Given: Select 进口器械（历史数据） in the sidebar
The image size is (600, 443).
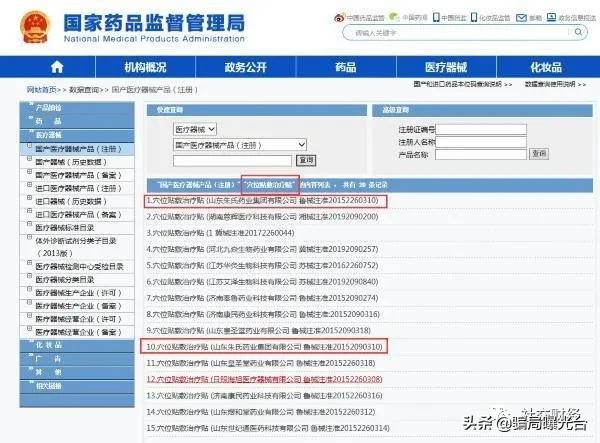Looking at the screenshot, I should 71,201.
